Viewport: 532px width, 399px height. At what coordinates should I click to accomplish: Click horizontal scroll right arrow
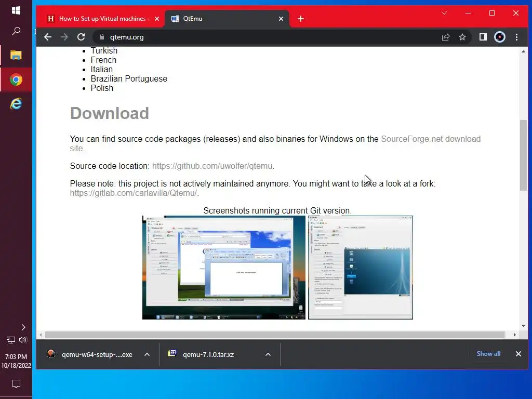pyautogui.click(x=515, y=335)
